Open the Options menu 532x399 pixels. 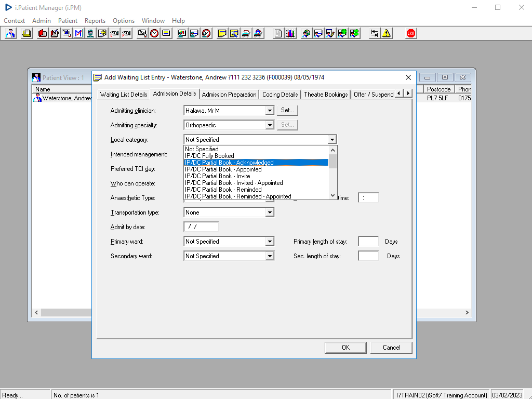124,21
